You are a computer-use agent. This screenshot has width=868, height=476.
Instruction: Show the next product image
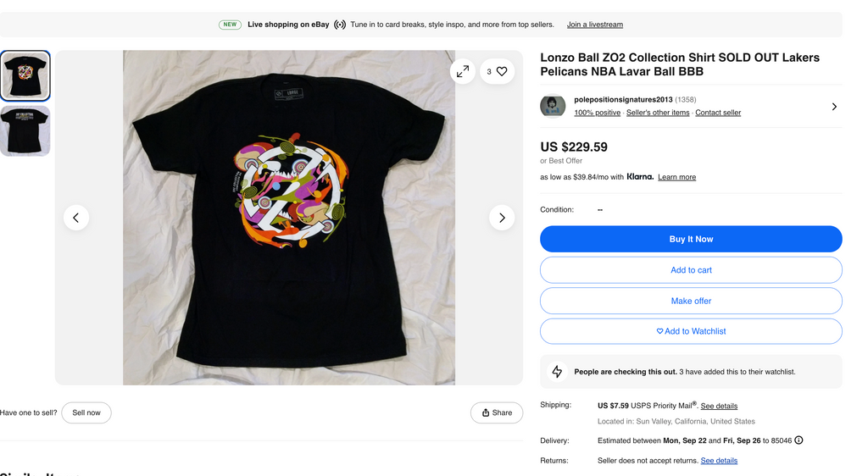(x=502, y=218)
